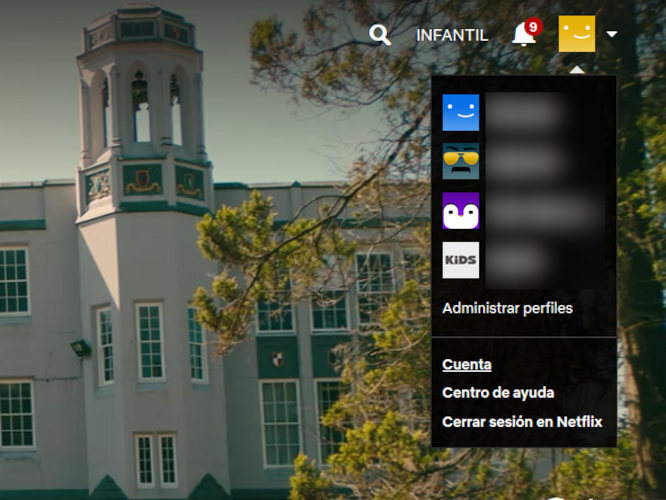
Task: Open Centro de ayuda
Action: click(x=498, y=393)
